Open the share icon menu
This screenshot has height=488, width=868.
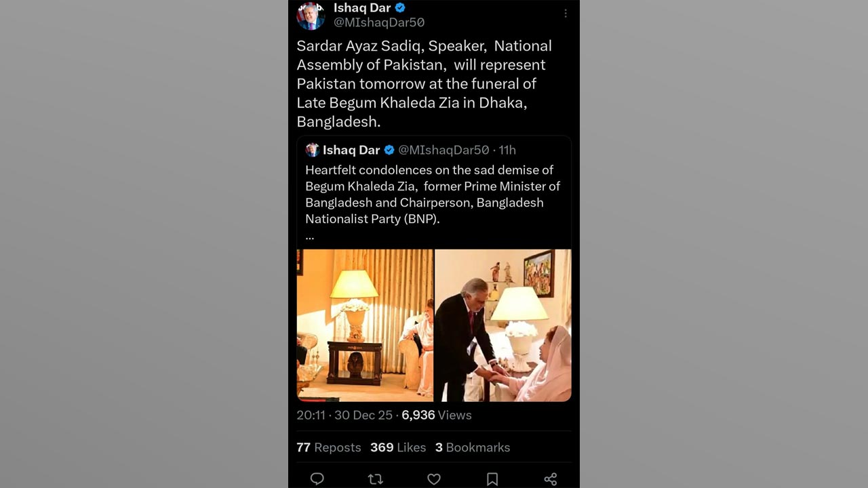551,479
